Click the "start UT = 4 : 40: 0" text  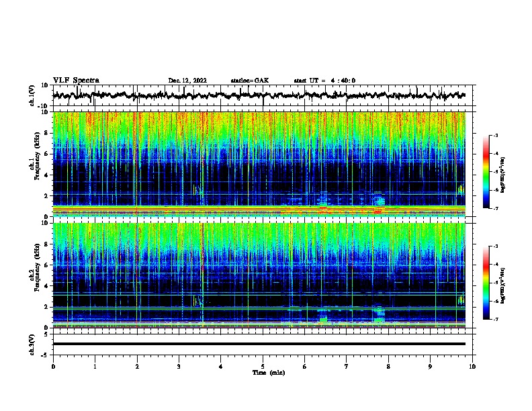(324, 81)
